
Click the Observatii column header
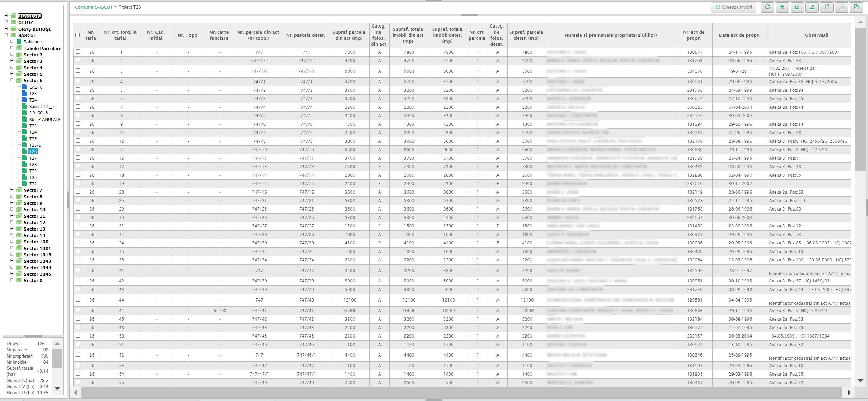816,35
